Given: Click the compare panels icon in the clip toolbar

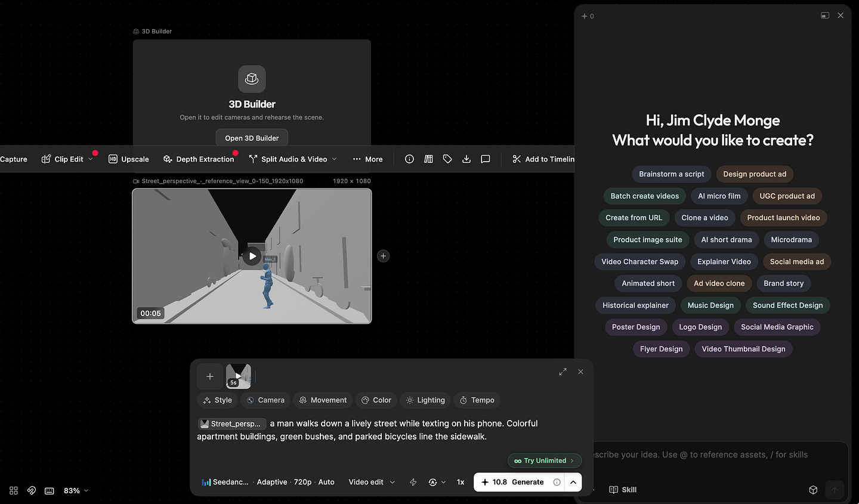Looking at the screenshot, I should click(x=428, y=159).
